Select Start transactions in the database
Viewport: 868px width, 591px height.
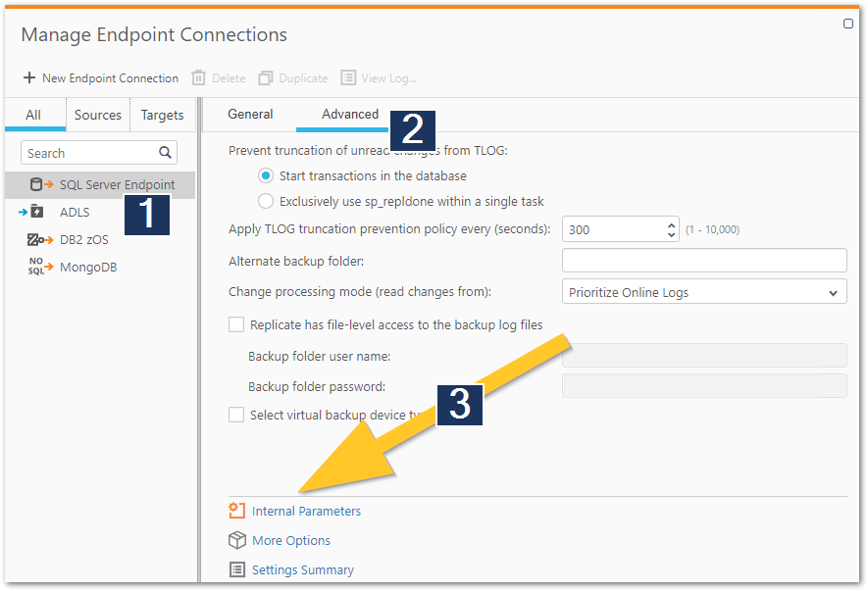[x=265, y=176]
